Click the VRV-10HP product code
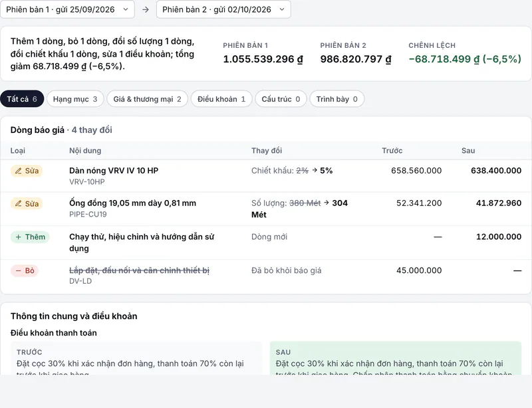 [87, 182]
